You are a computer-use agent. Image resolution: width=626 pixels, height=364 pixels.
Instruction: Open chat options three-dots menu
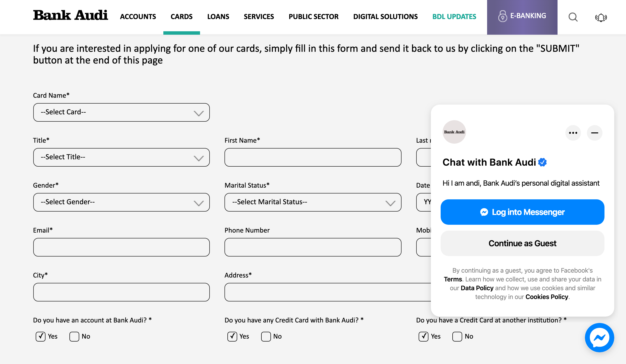[x=573, y=133]
